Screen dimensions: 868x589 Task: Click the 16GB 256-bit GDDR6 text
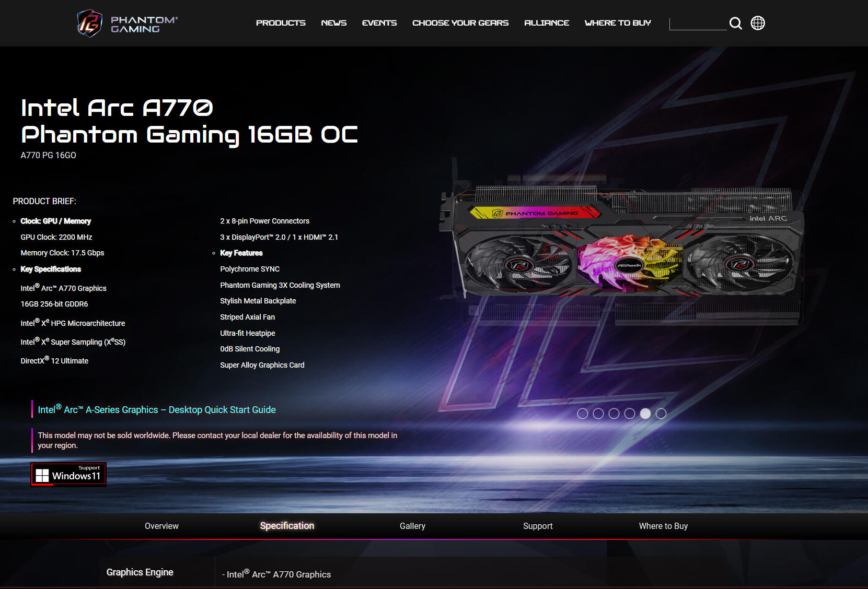click(x=54, y=304)
